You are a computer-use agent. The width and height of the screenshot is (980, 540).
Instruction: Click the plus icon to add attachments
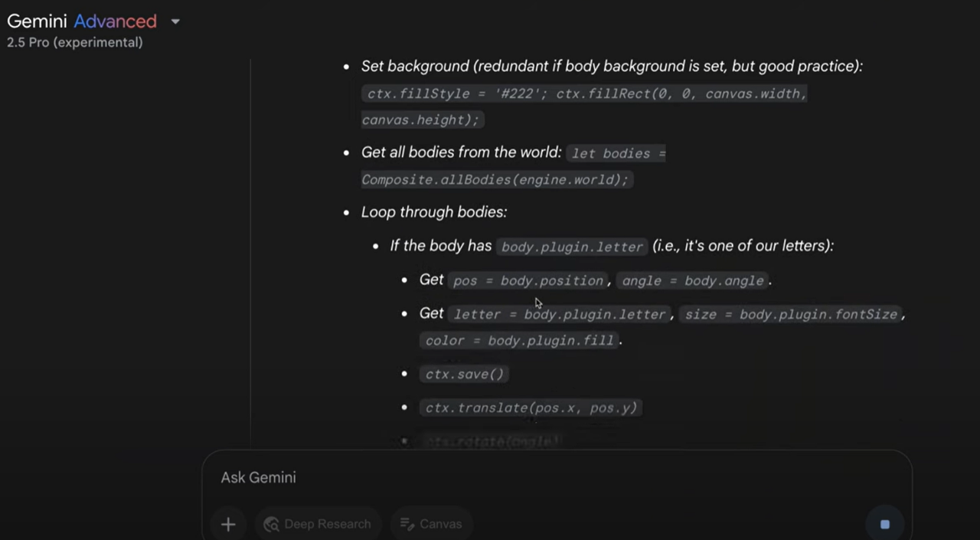pos(228,524)
